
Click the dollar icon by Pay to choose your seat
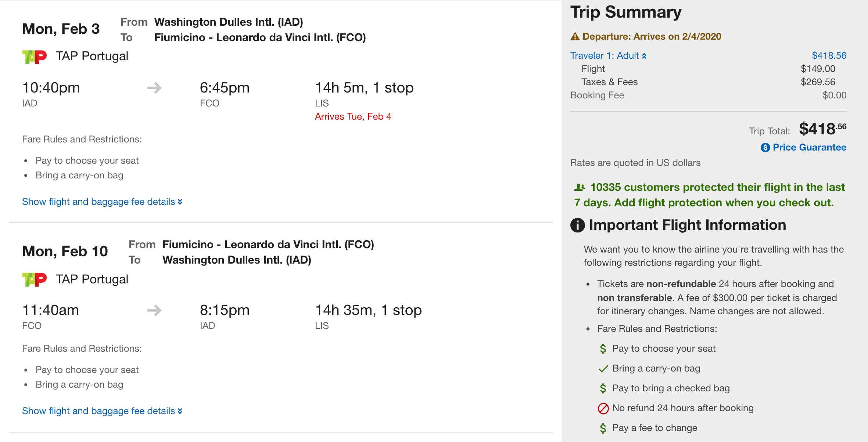pyautogui.click(x=603, y=349)
